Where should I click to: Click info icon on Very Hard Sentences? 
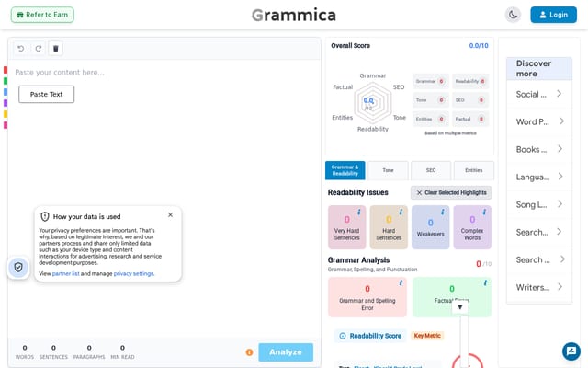point(359,213)
